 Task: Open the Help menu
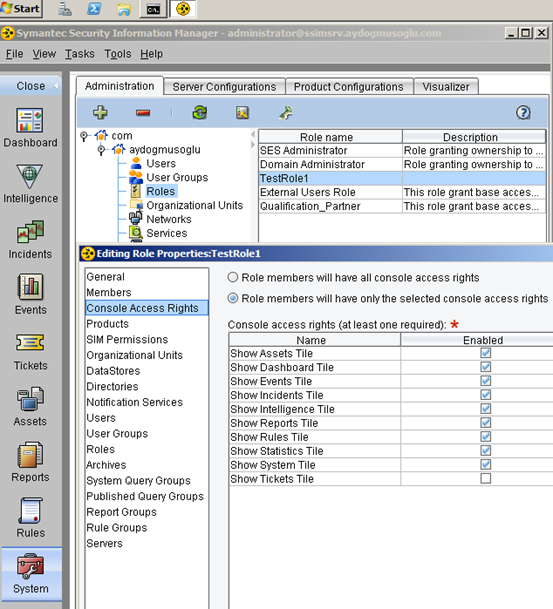click(x=151, y=54)
